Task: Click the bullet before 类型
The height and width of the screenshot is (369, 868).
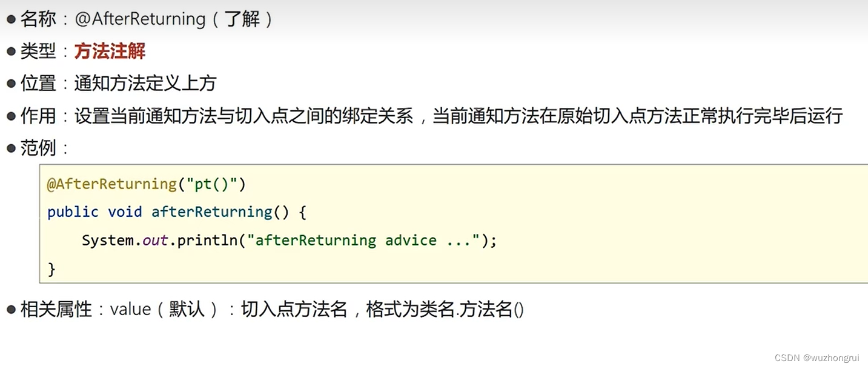Action: coord(11,52)
